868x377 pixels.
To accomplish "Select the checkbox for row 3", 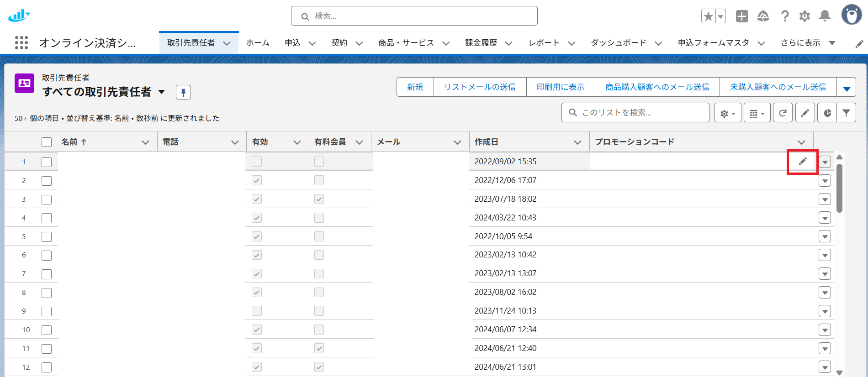I will click(x=47, y=199).
